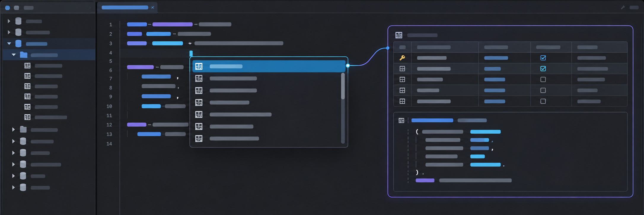Click the gray collapsed folder icon in the sidebar
Screen dimensions: 644x215
point(23,129)
